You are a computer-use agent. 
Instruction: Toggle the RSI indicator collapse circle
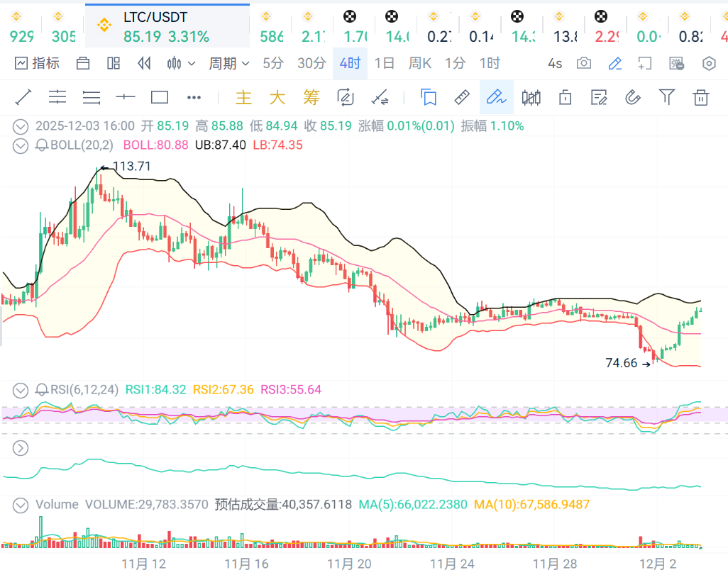(21, 389)
